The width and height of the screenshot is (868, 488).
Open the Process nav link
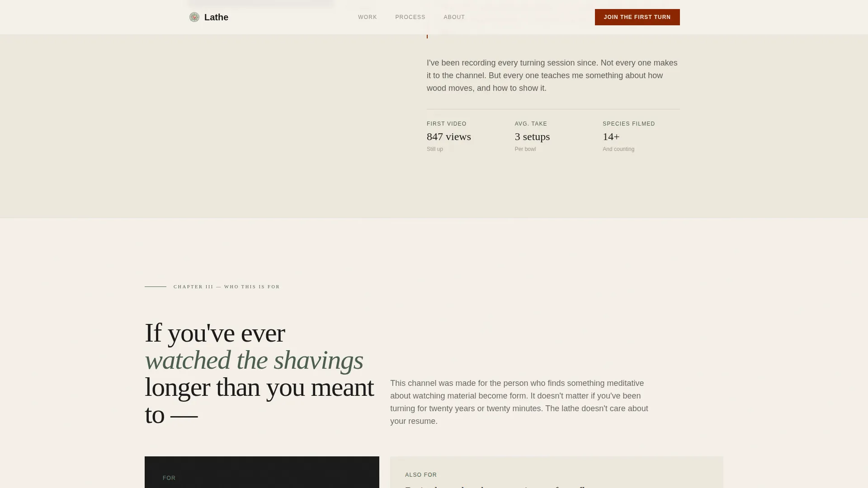(x=410, y=17)
